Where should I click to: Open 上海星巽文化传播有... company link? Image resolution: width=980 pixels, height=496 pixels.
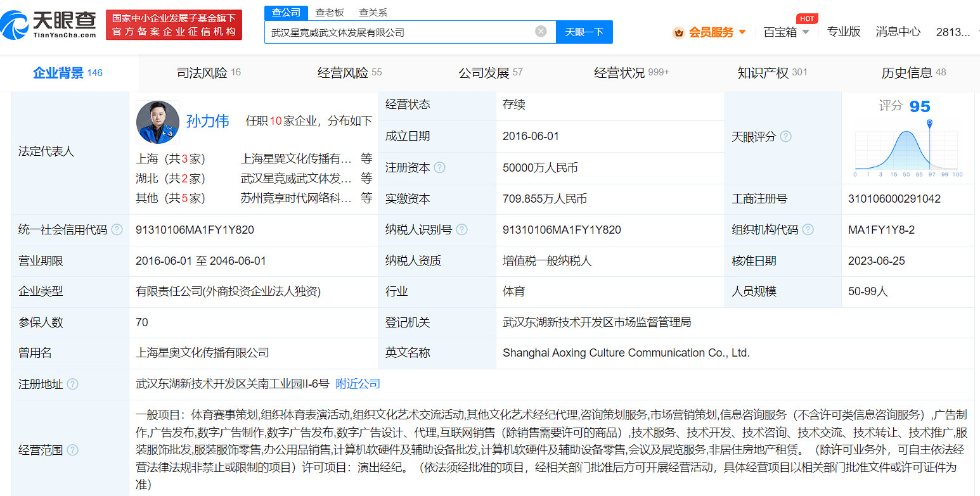pos(296,159)
